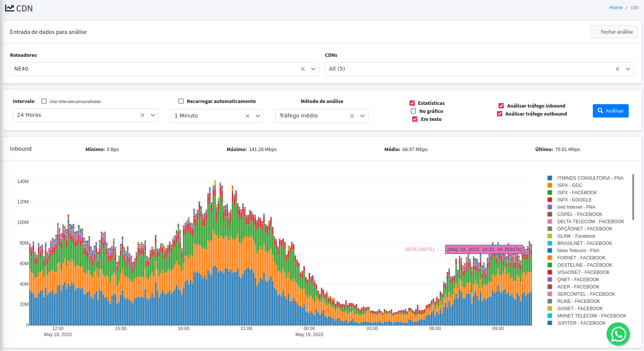Click the Máximo 141.26 Mbps value

[263, 150]
